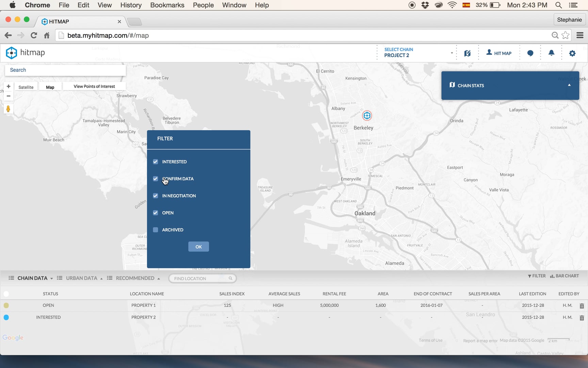Screen dimensions: 588x368
Task: Collapse the CHAIN STATS panel
Action: pos(569,85)
